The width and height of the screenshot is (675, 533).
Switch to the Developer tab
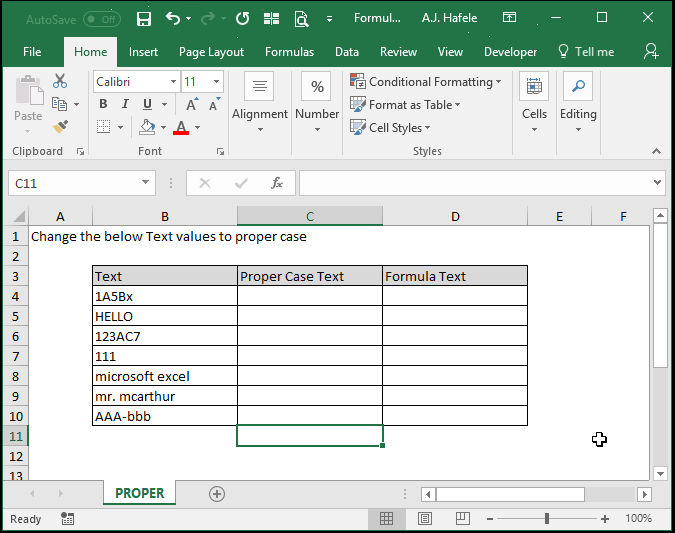tap(510, 52)
